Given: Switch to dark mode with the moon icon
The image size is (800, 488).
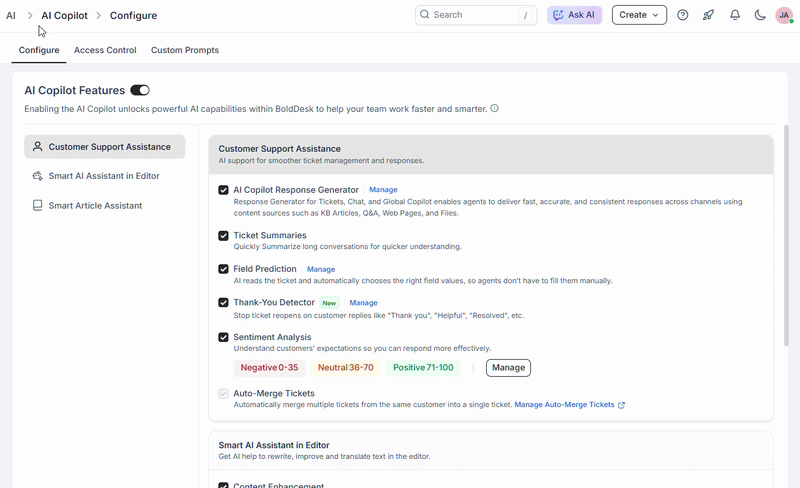Looking at the screenshot, I should click(x=760, y=15).
